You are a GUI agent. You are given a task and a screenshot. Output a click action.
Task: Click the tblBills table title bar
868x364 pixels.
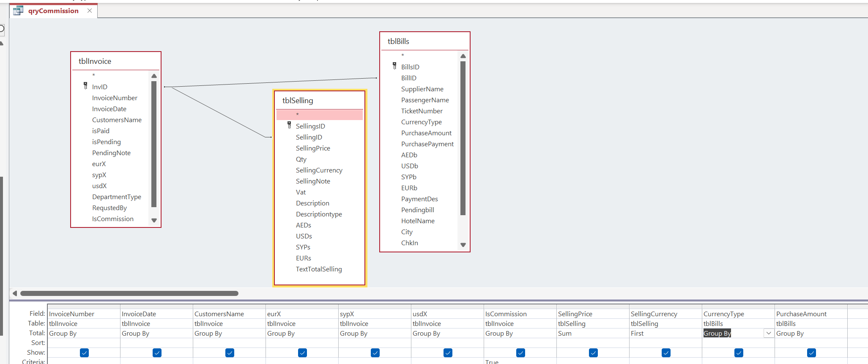[x=425, y=41]
